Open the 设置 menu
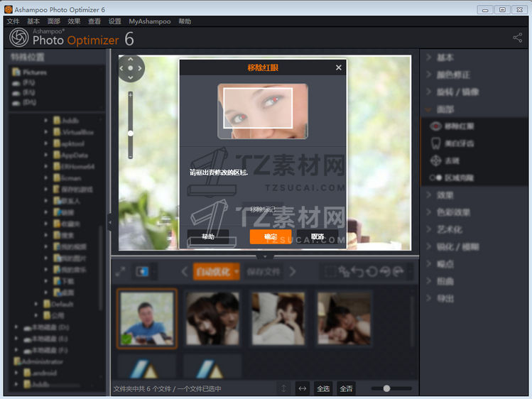532x399 pixels. point(114,21)
